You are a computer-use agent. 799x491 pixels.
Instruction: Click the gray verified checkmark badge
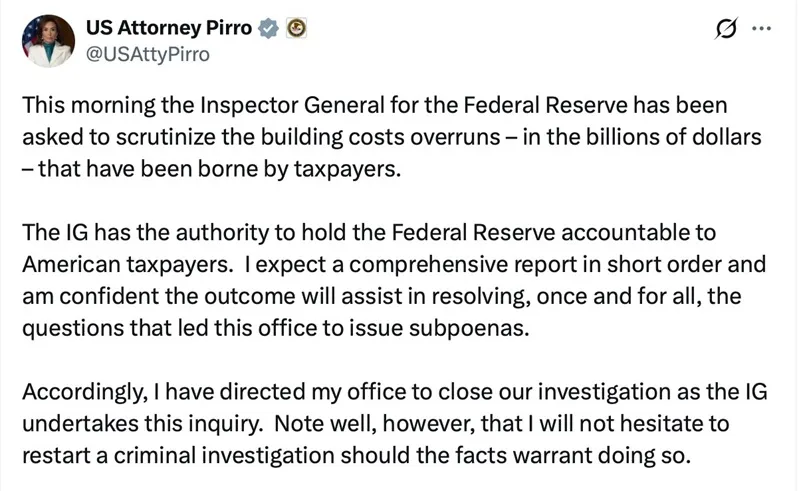(x=268, y=28)
